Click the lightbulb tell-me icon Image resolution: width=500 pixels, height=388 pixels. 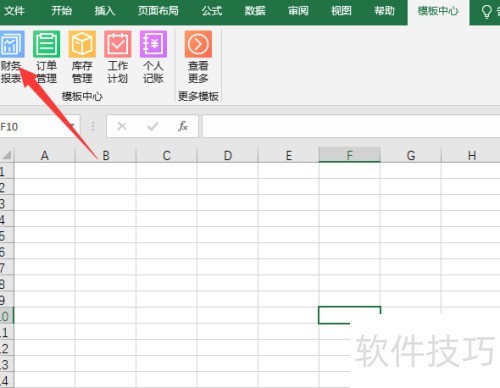coord(487,12)
